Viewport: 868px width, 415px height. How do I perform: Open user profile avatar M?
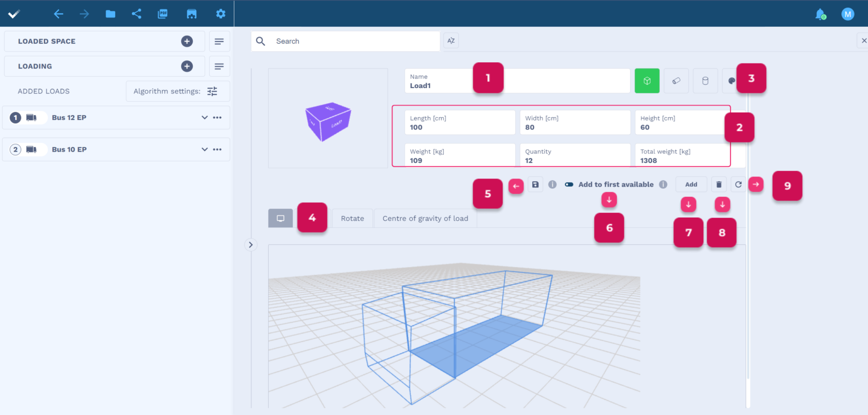[848, 14]
